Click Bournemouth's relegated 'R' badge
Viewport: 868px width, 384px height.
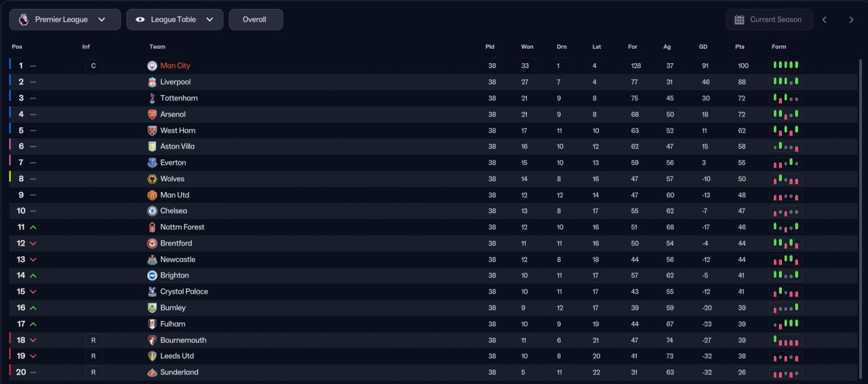pyautogui.click(x=94, y=340)
